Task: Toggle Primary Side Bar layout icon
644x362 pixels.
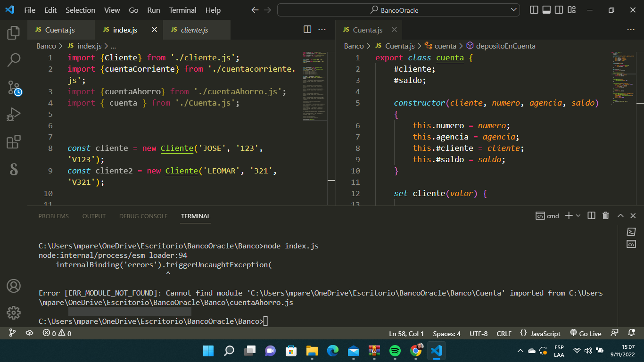Action: 534,10
